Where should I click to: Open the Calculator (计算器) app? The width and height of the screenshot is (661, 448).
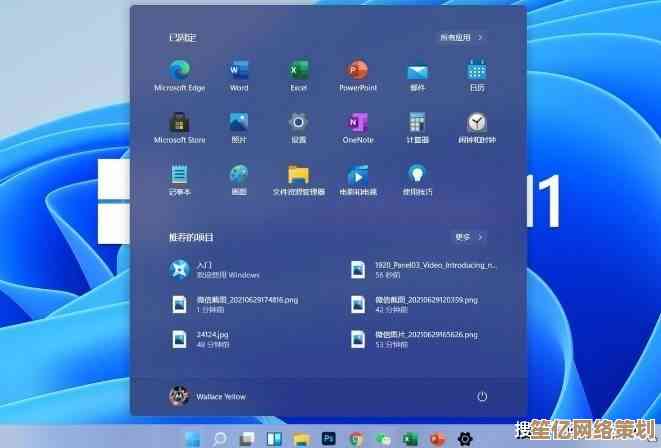[417, 123]
